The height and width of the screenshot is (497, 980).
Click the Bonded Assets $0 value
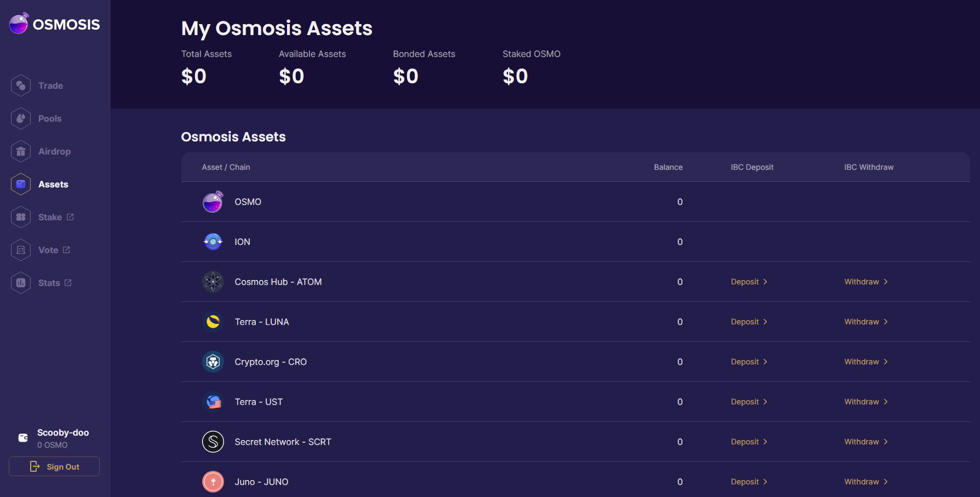pos(406,76)
